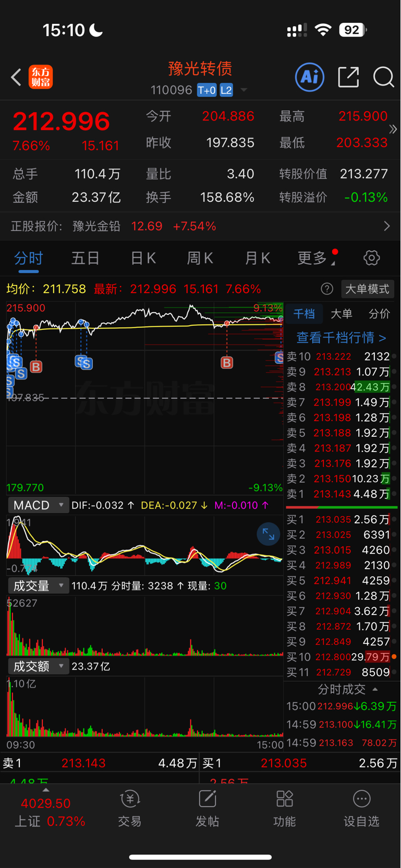Tap the 转股价值 213.277 value

[364, 174]
